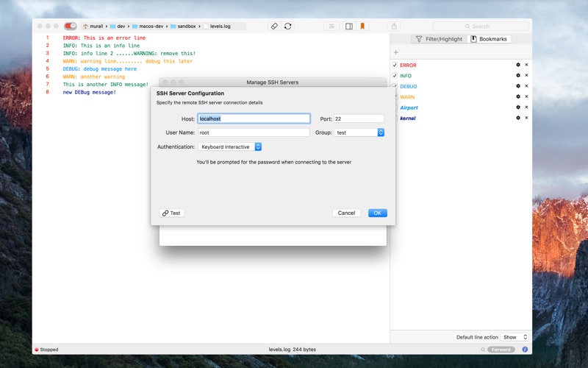Add a new filter with the plus icon
This screenshot has width=588, height=368.
coord(396,52)
